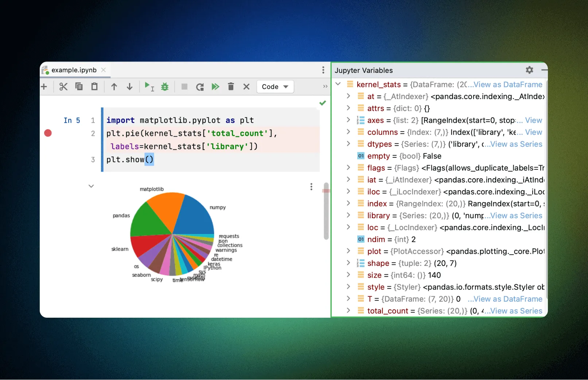The image size is (588, 380).
Task: Click View link for columns row
Action: [x=534, y=132]
